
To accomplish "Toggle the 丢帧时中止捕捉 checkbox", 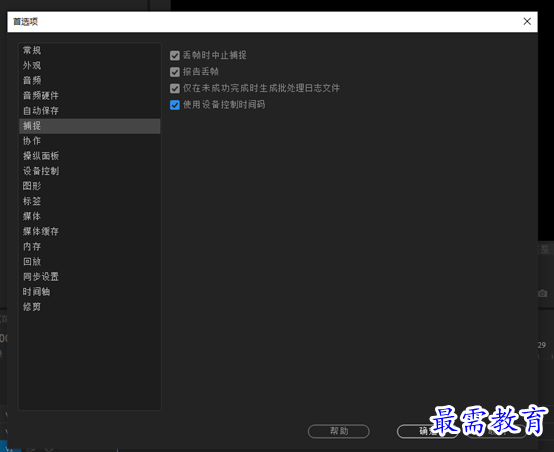I will pos(175,55).
